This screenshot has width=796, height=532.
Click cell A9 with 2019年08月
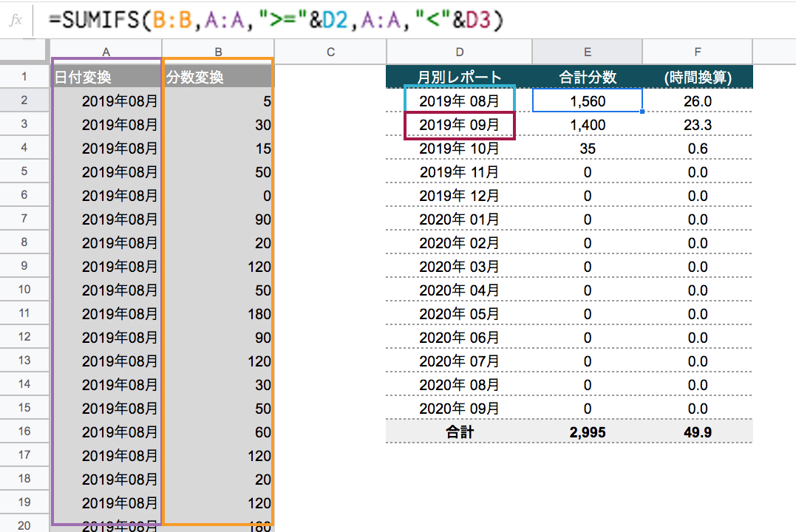click(x=106, y=267)
